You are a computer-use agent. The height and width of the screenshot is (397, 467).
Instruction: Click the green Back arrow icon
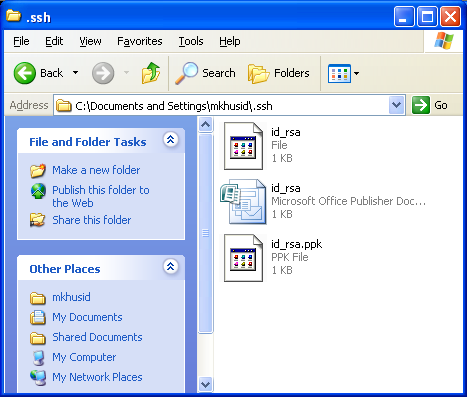[25, 73]
